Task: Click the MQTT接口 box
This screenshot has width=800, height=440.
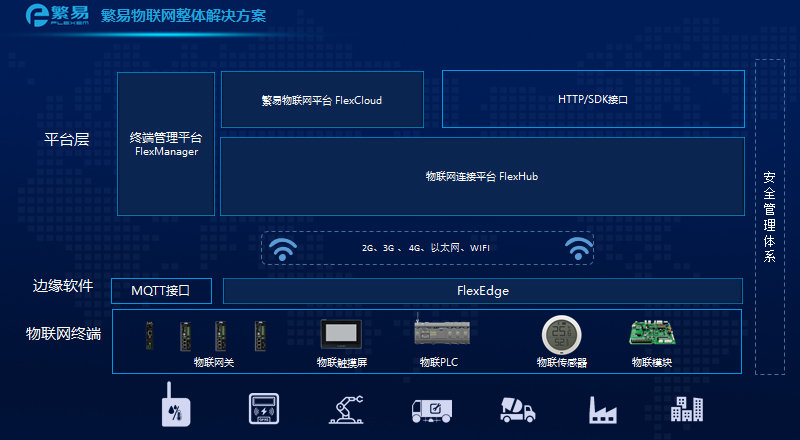Action: (161, 291)
